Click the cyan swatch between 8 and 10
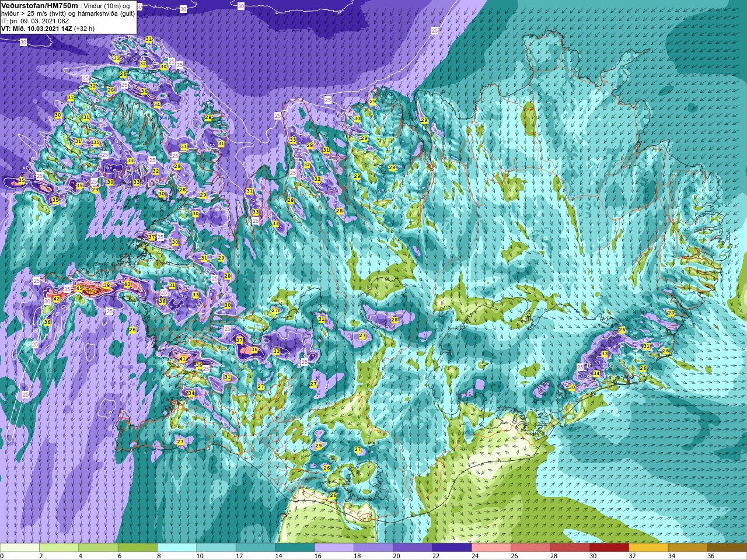The width and height of the screenshot is (747, 560). click(x=177, y=548)
